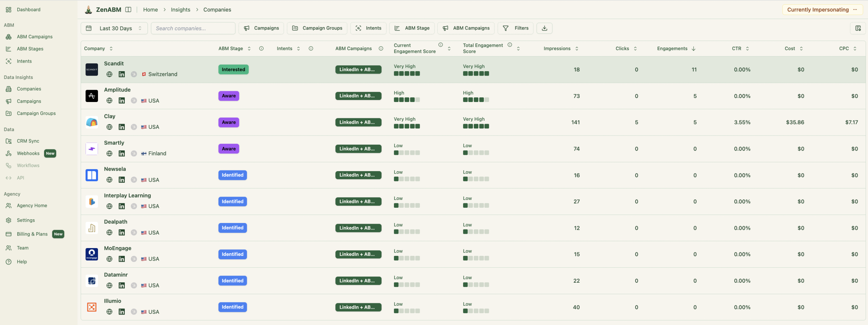The image size is (868, 325).
Task: Click the Filters button
Action: [515, 28]
